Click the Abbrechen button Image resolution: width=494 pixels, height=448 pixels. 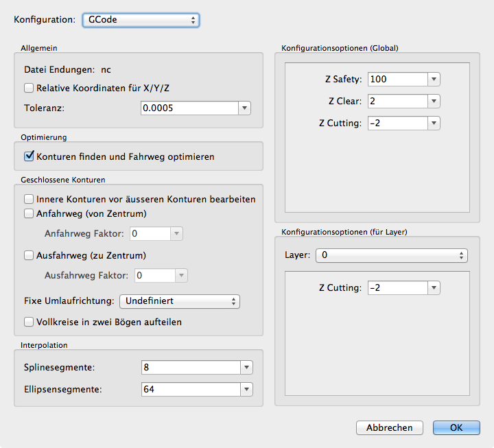pyautogui.click(x=390, y=427)
